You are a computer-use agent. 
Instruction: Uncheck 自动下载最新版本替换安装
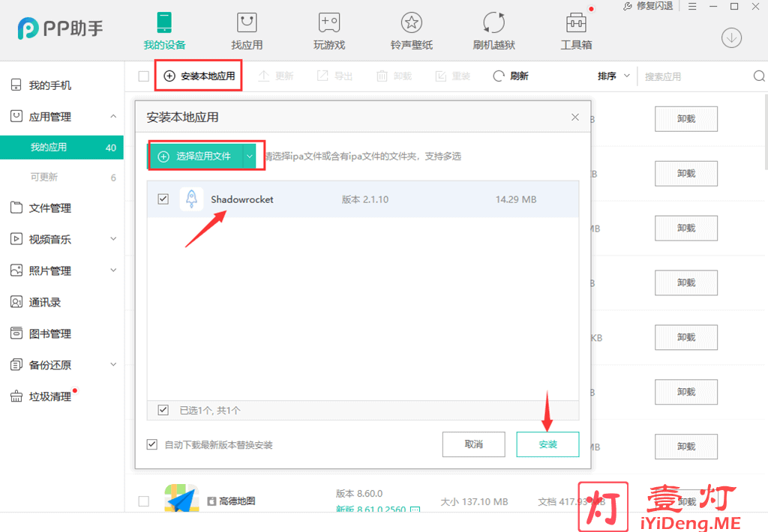[x=151, y=444]
